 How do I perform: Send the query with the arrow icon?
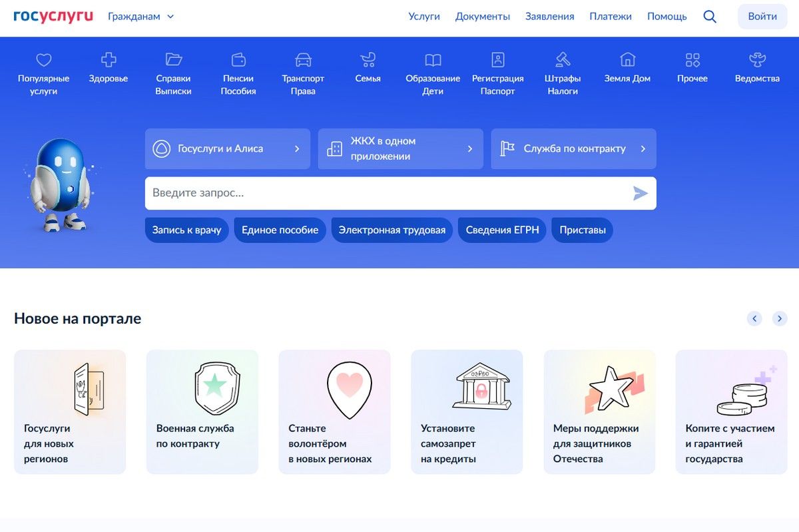(x=640, y=193)
